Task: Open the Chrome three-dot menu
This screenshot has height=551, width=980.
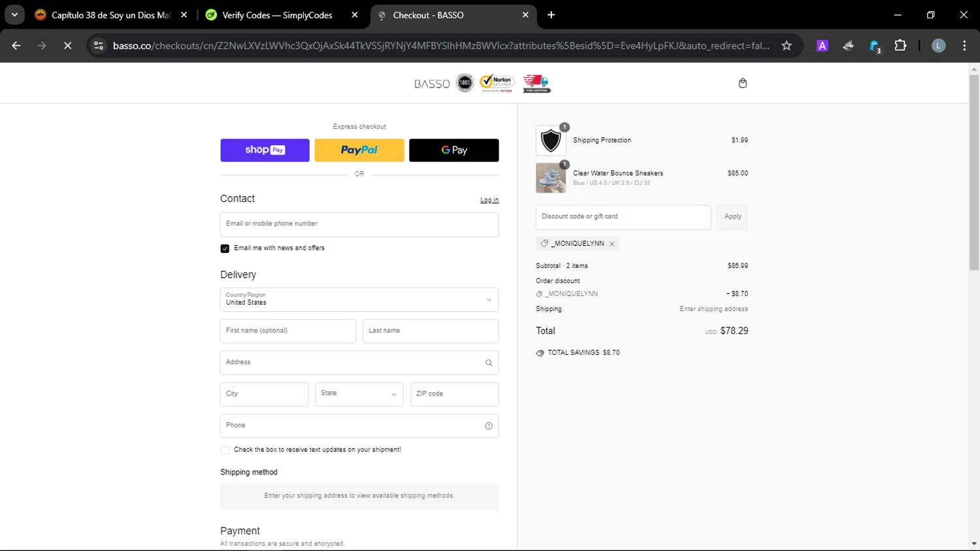Action: pyautogui.click(x=964, y=46)
